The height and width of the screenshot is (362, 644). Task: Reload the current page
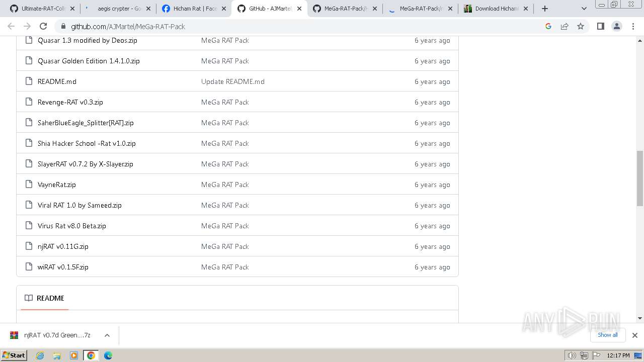pyautogui.click(x=43, y=26)
